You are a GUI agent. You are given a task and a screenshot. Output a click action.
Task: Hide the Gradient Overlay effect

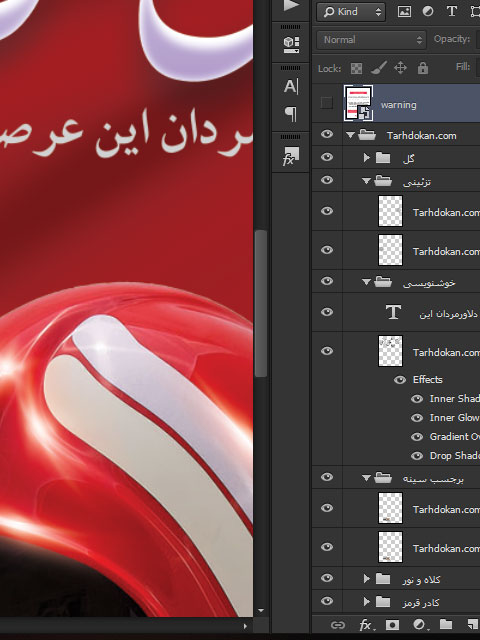pyautogui.click(x=417, y=437)
